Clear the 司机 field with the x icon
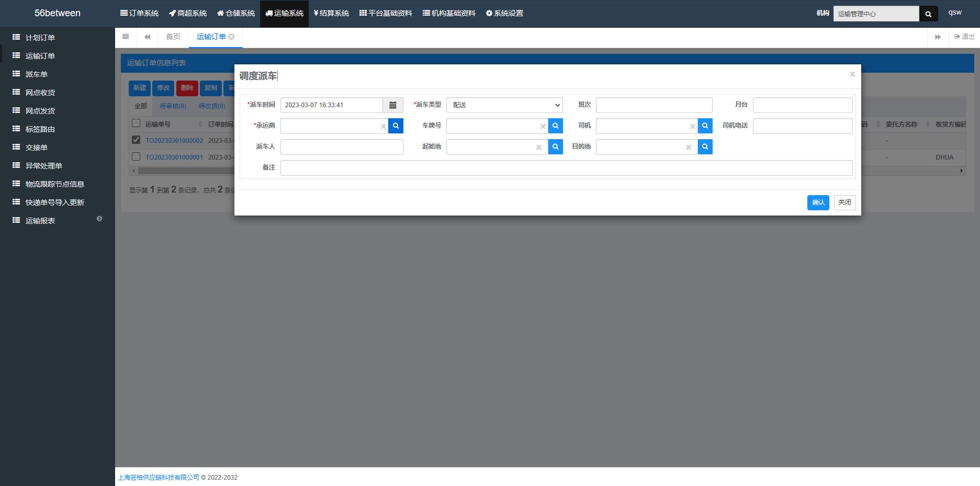This screenshot has height=486, width=980. click(x=692, y=127)
